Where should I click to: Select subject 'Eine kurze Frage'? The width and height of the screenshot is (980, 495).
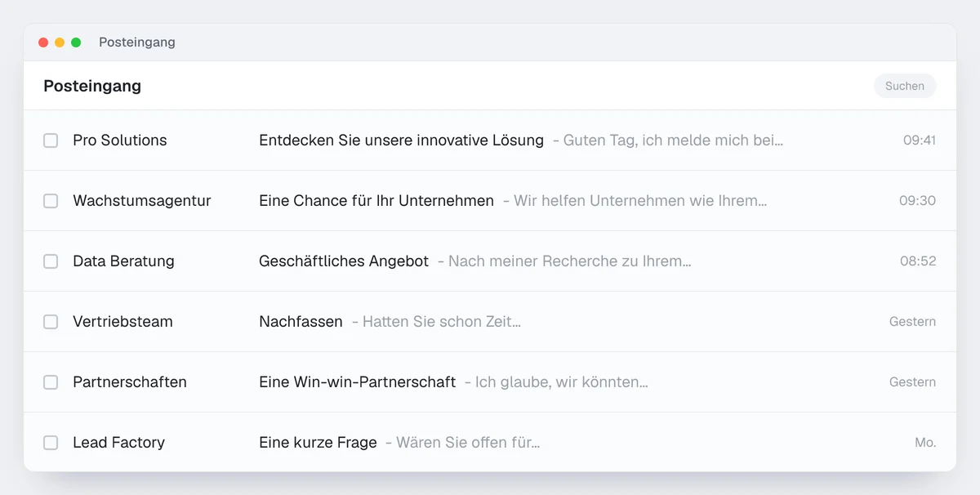[318, 443]
